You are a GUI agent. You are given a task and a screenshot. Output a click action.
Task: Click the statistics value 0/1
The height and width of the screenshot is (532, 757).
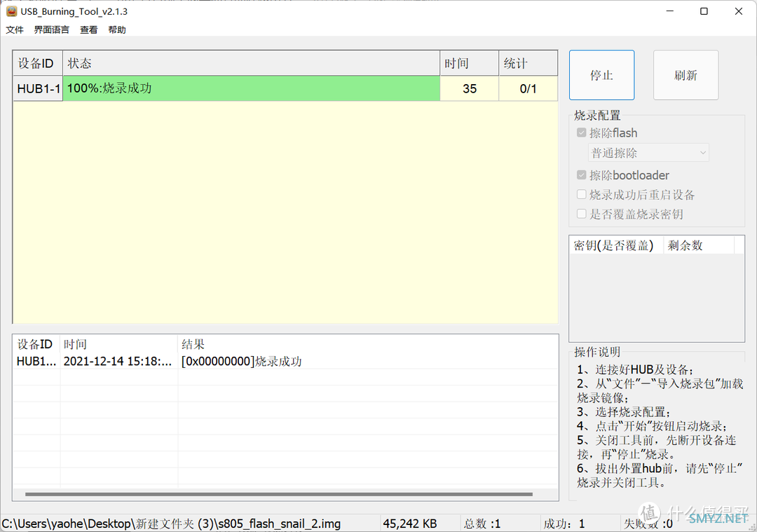tap(528, 89)
